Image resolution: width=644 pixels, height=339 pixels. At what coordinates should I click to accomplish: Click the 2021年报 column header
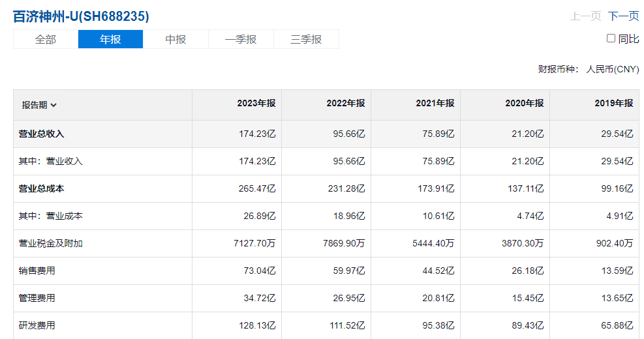(435, 103)
